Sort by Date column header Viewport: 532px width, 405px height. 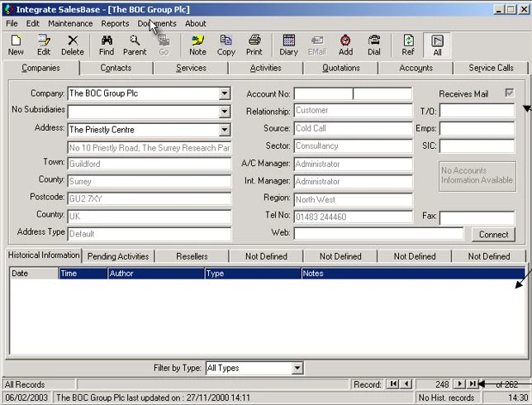coord(34,274)
